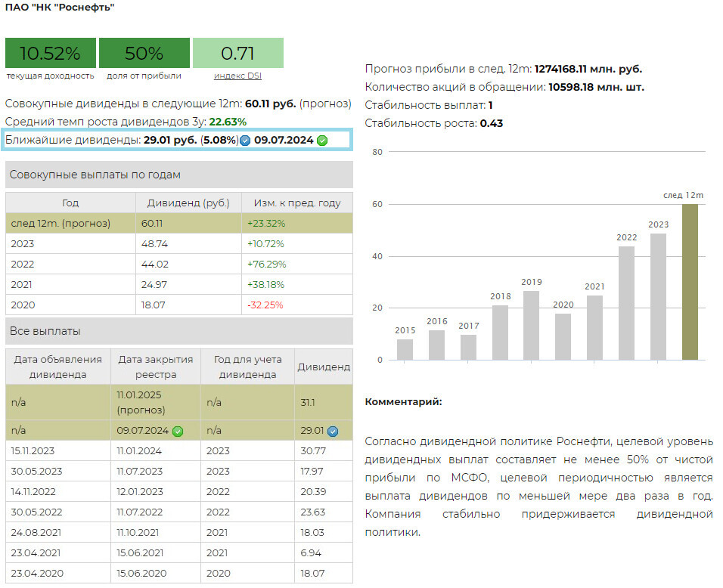The height and width of the screenshot is (588, 723).
Task: Collapse the Совокупные выплаты по годам section header
Action: pos(178,175)
